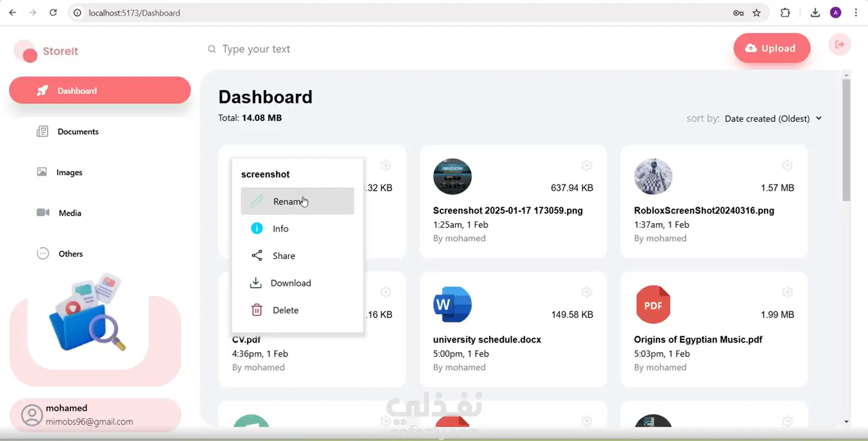Go back using browser back arrow
Image resolution: width=868 pixels, height=441 pixels.
[x=13, y=13]
